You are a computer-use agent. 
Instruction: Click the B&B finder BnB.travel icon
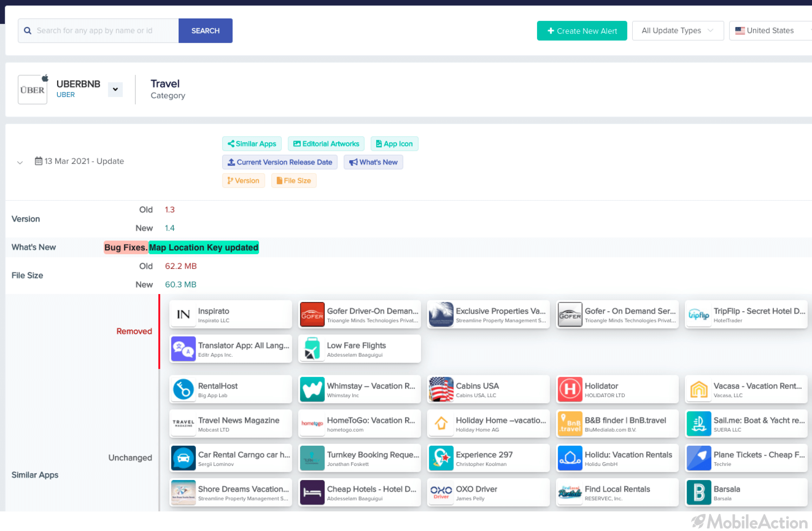pos(570,424)
